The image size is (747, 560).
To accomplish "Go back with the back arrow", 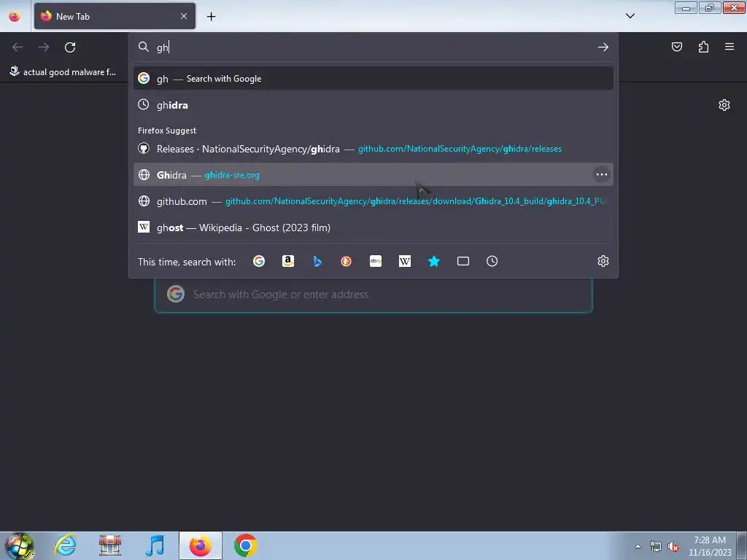I will coord(18,47).
